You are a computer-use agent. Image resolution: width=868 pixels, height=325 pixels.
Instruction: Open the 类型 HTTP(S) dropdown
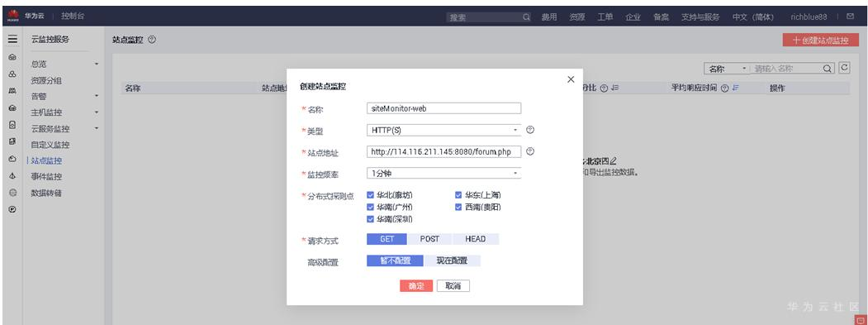444,131
